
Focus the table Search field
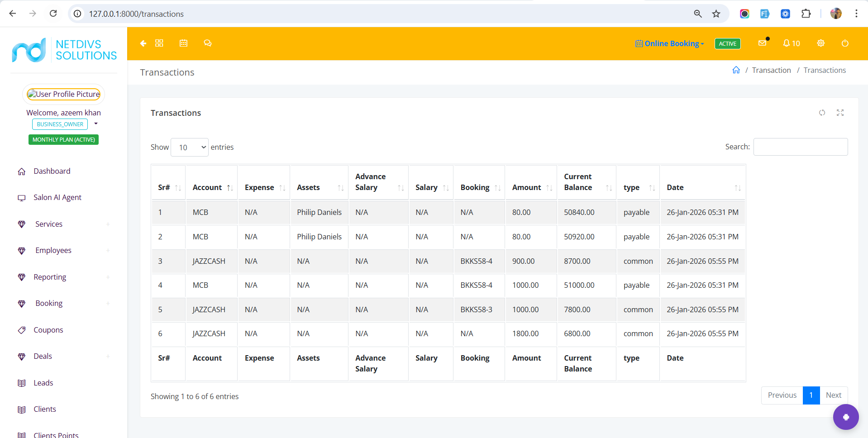(x=801, y=147)
